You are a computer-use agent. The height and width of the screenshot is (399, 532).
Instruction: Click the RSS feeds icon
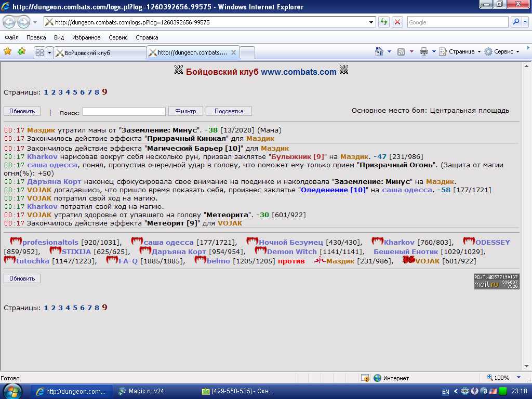(x=401, y=52)
